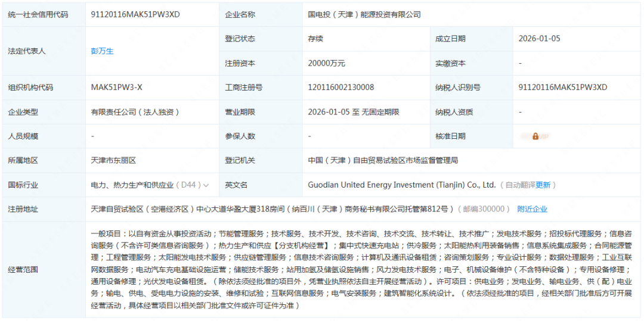Click the postal code 邮编300000 text
This screenshot has height=321, width=644.
coord(484,209)
